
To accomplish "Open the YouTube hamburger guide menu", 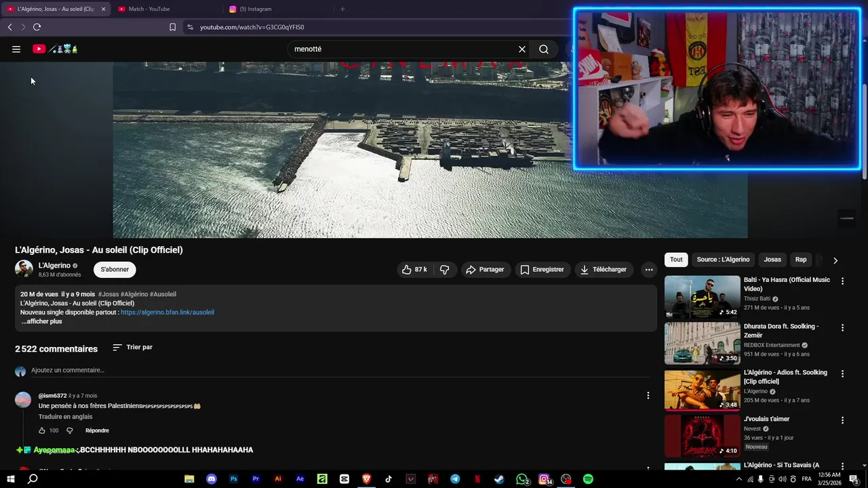I will click(16, 49).
